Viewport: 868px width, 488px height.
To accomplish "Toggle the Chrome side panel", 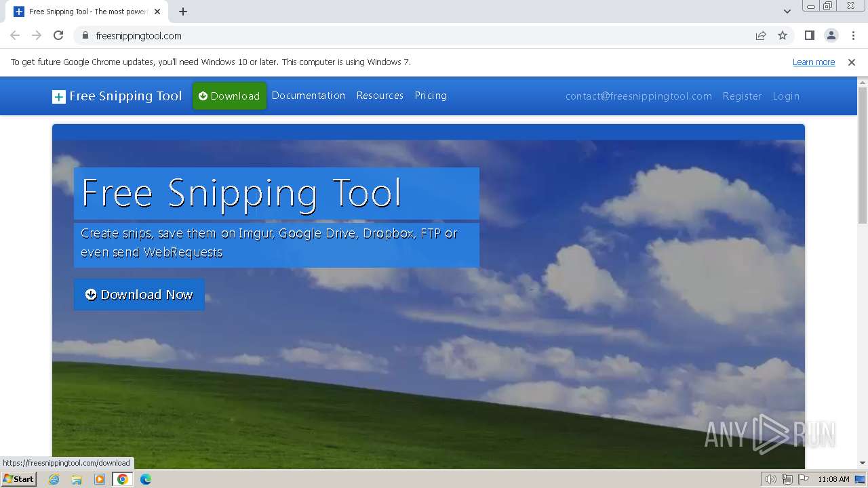I will tap(809, 35).
